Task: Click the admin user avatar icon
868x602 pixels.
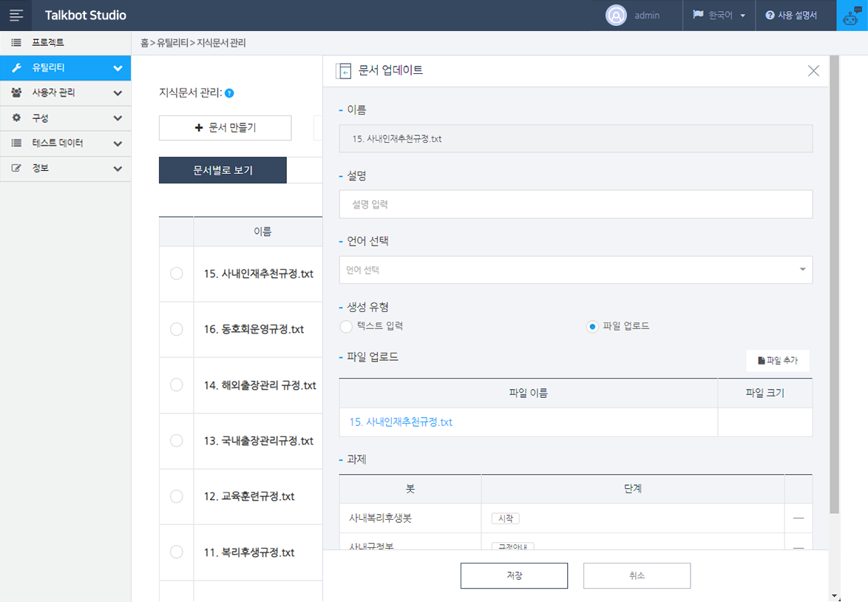Action: tap(616, 15)
